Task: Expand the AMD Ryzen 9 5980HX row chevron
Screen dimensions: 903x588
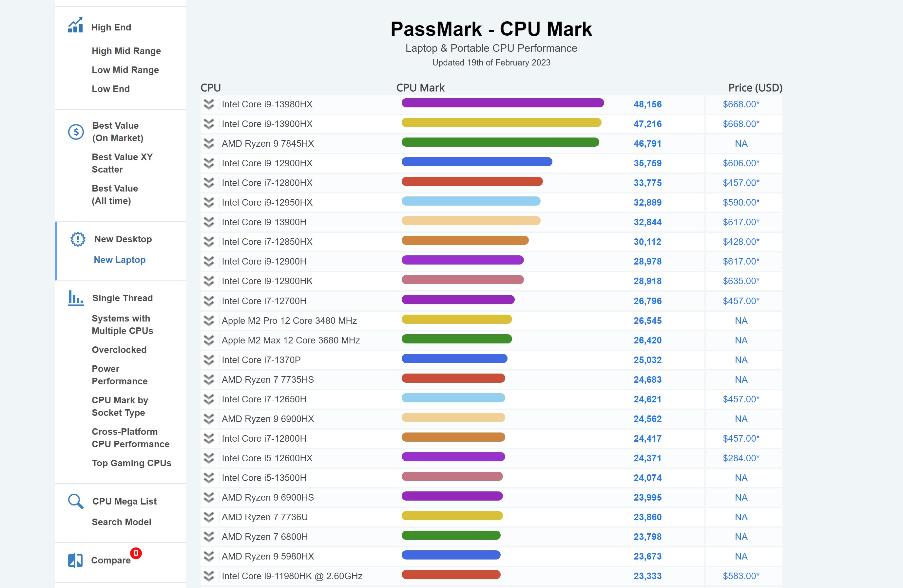Action: [209, 557]
